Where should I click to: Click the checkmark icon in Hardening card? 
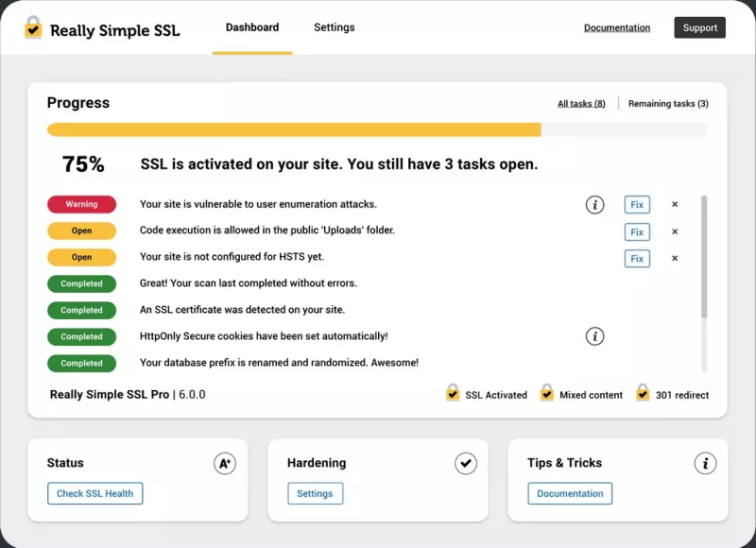click(465, 464)
